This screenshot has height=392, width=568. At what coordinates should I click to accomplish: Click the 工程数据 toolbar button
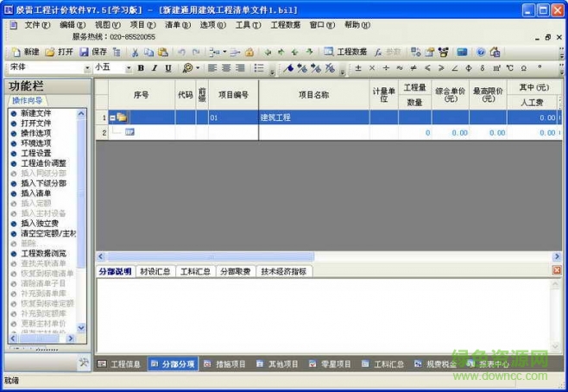tap(345, 53)
